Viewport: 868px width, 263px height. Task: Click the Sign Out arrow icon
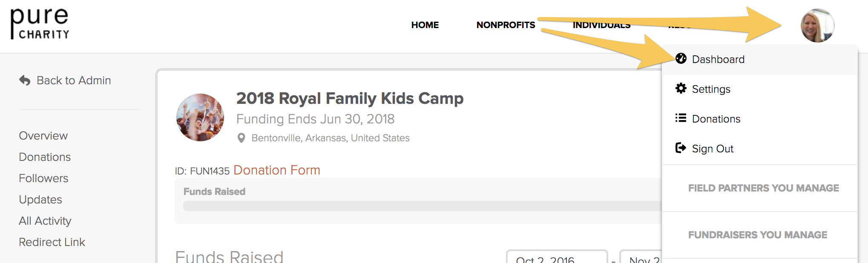pos(681,148)
